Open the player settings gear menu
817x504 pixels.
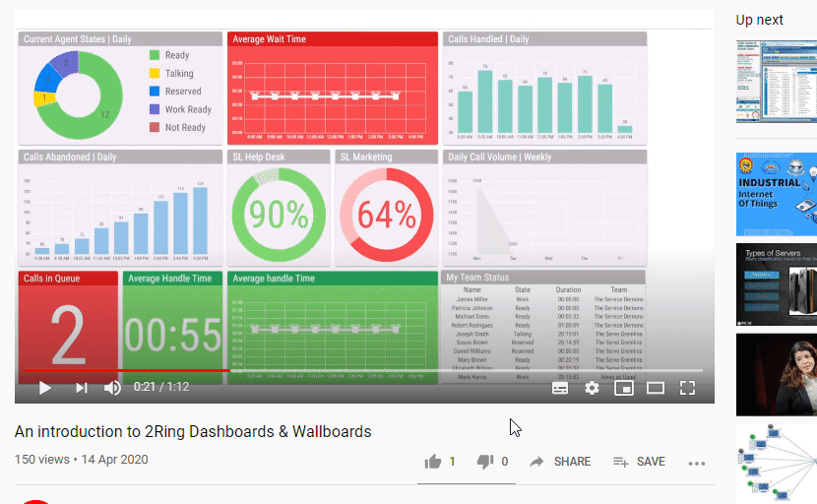[592, 388]
